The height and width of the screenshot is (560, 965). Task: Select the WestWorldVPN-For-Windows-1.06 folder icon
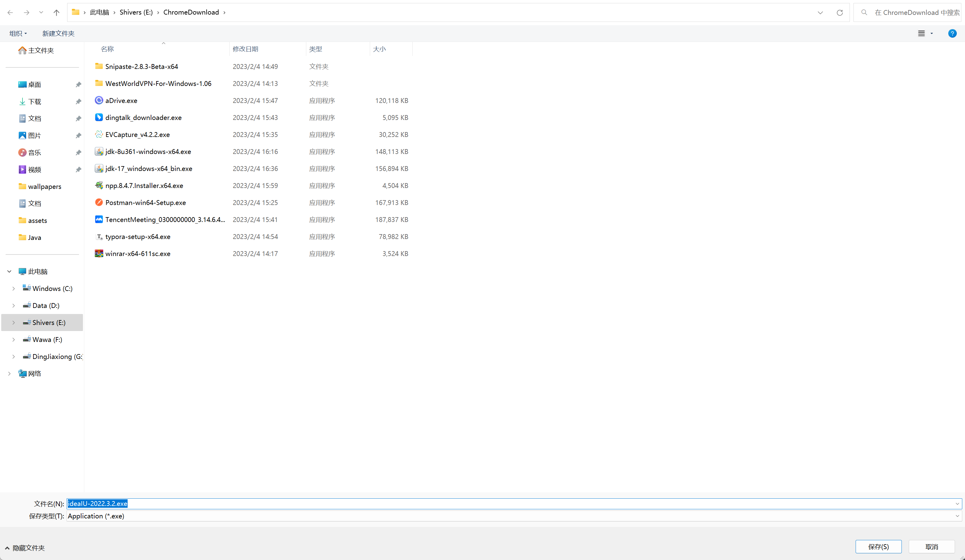(99, 83)
